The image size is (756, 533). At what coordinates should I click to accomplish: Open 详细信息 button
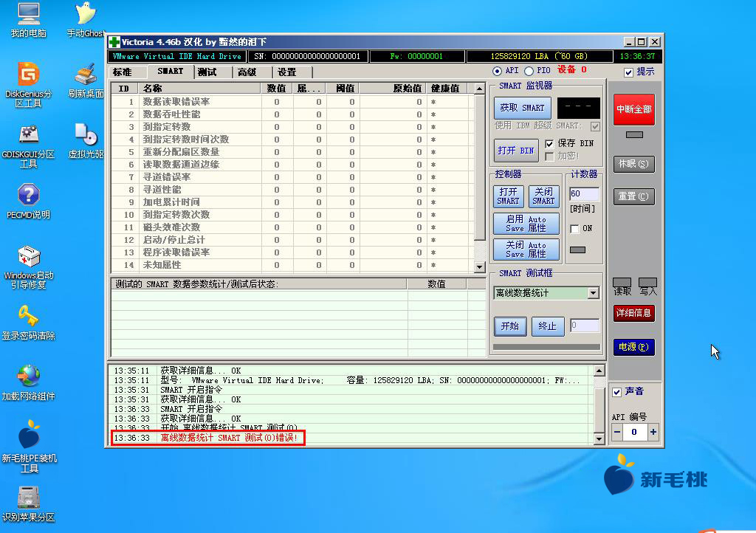(x=634, y=313)
